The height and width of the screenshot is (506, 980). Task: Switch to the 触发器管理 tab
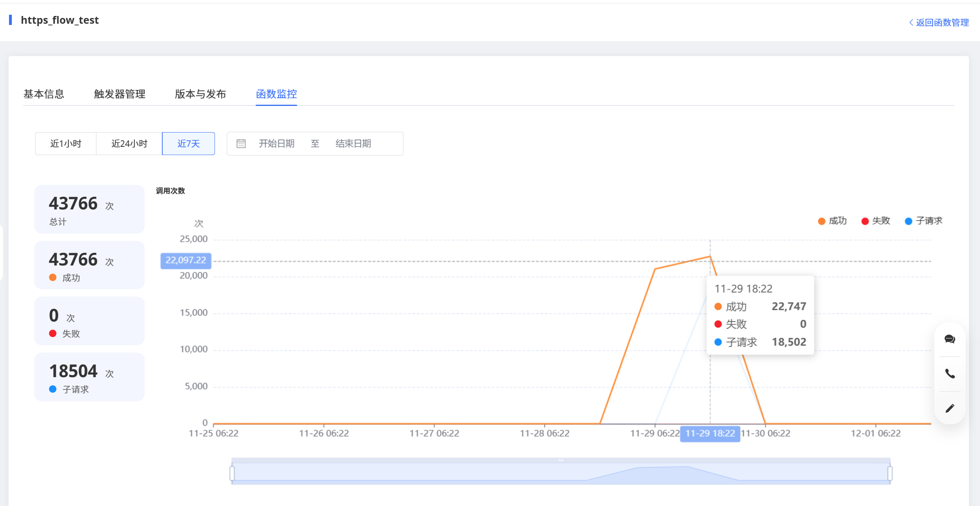pos(119,94)
